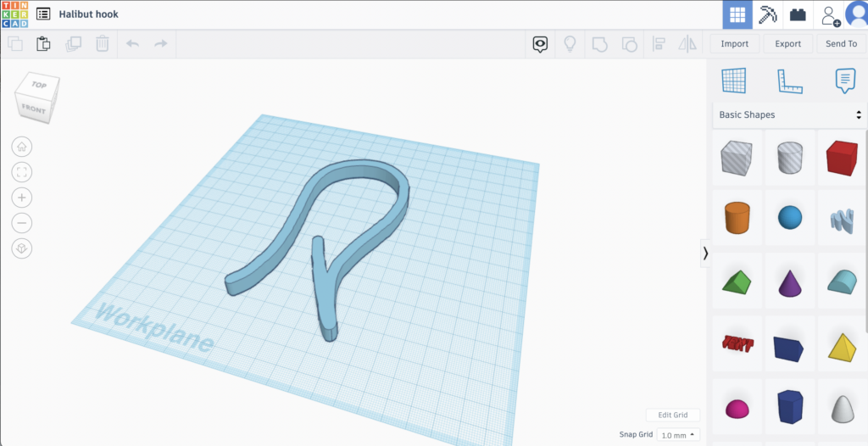Click the Import button
This screenshot has height=446, width=868.
735,44
